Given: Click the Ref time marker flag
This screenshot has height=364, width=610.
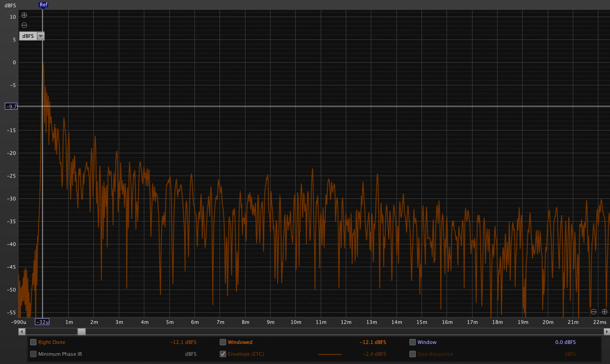Looking at the screenshot, I should pyautogui.click(x=43, y=5).
